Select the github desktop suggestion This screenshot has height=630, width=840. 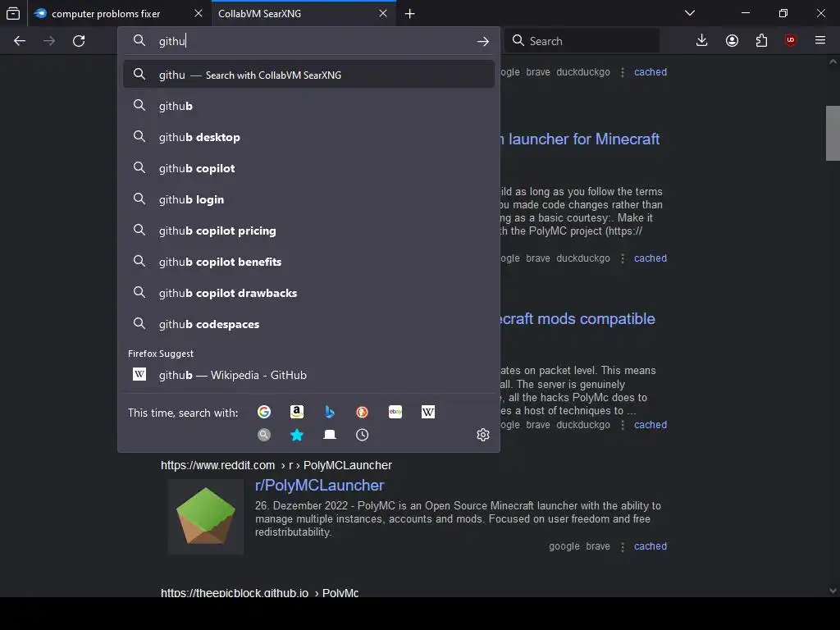[308, 137]
